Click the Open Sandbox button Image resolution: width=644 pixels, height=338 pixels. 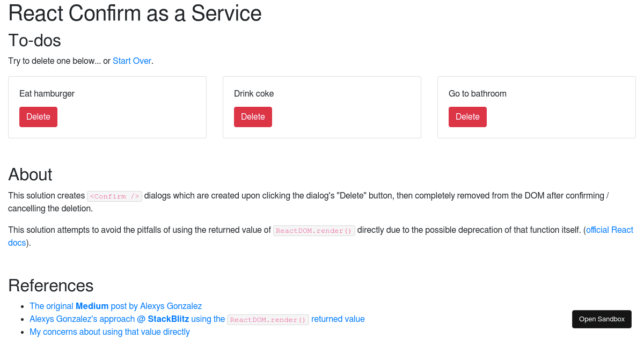[602, 319]
